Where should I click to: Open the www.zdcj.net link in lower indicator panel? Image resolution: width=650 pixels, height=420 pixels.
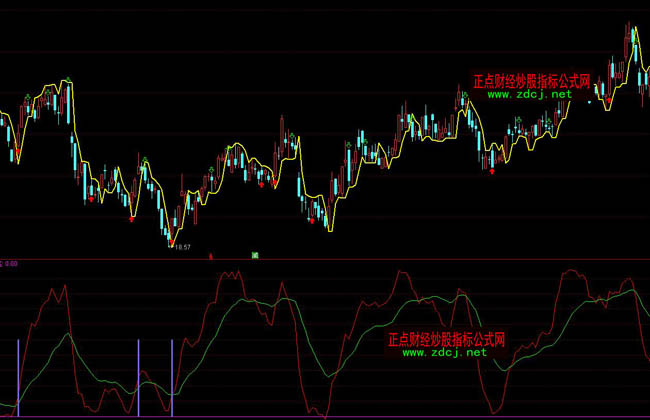coord(445,352)
